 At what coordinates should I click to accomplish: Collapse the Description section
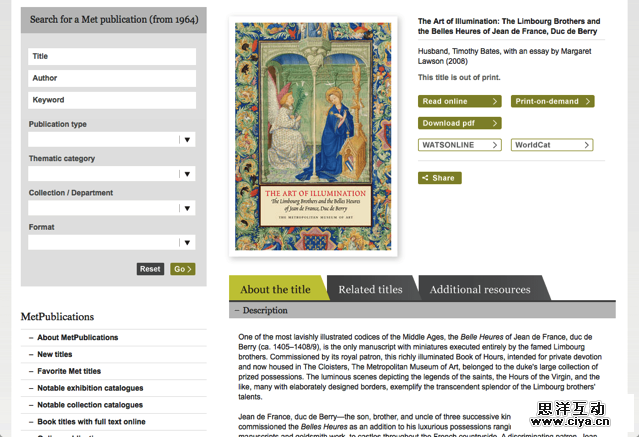(265, 311)
